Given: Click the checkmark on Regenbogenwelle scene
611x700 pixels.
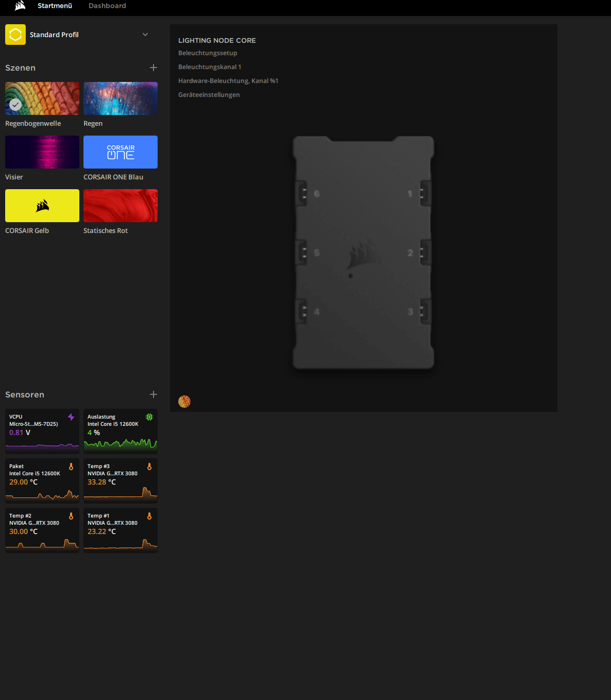Looking at the screenshot, I should [15, 105].
